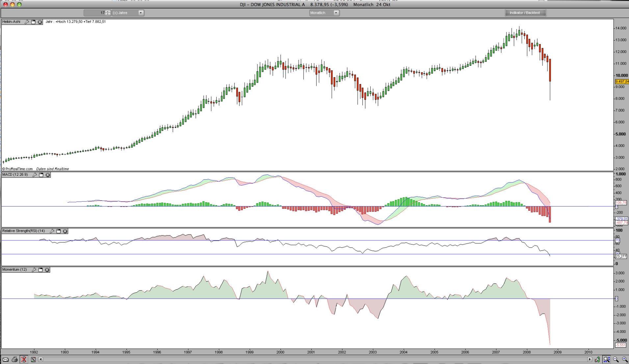Click the ProRealTime.com copyright link
This screenshot has width=629, height=364.
18,169
